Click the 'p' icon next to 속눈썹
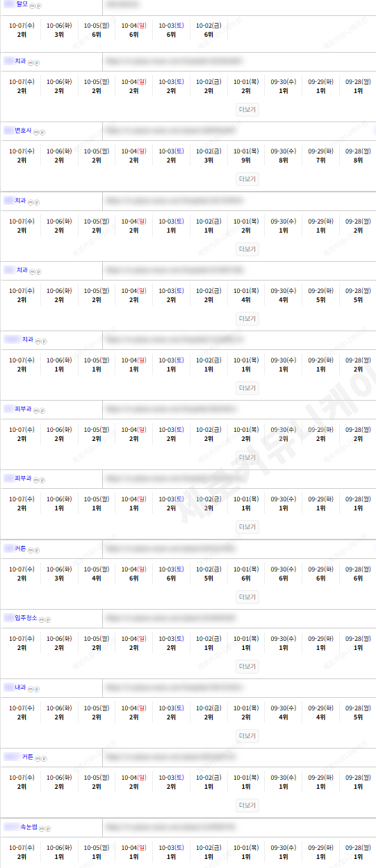Screen dimensions: 376x868 tap(47, 828)
